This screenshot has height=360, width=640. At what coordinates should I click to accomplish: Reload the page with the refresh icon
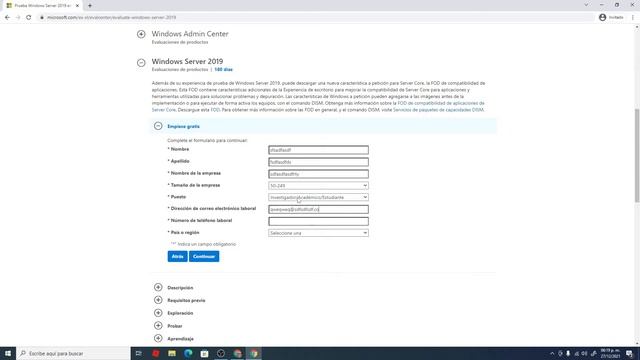pyautogui.click(x=29, y=18)
